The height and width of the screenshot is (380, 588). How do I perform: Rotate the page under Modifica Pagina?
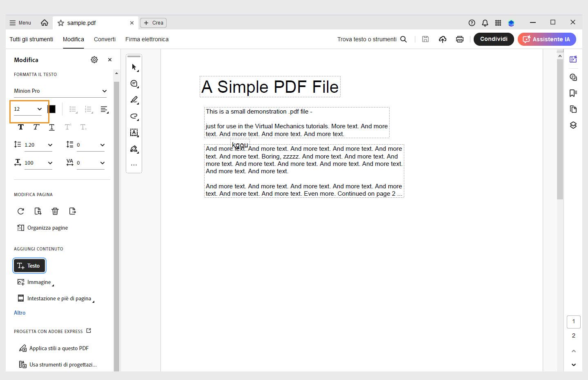21,211
